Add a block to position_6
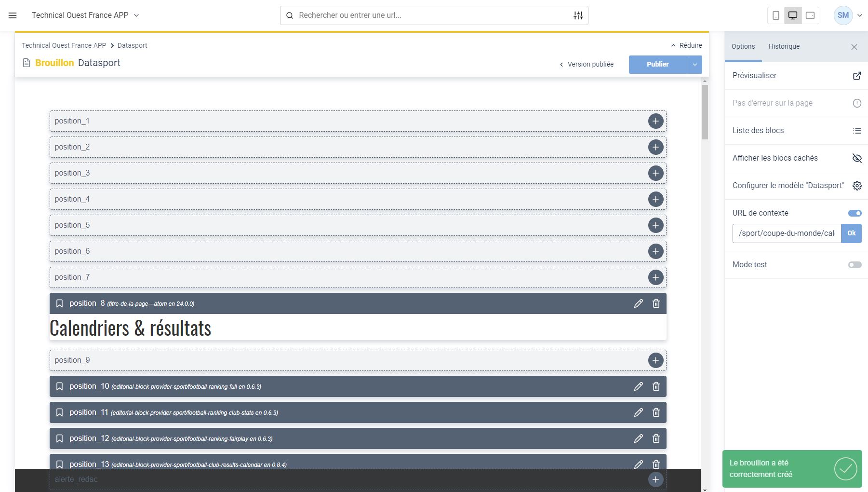The image size is (868, 492). pos(655,251)
